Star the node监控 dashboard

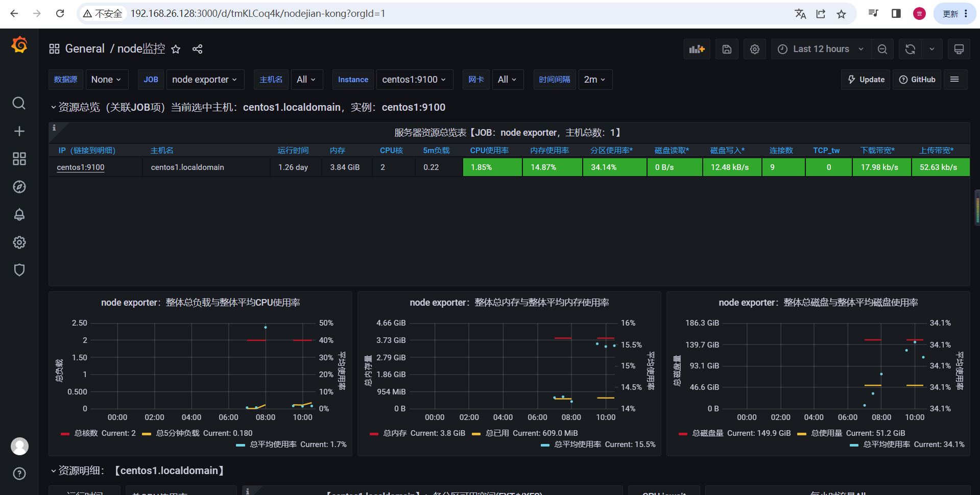coord(176,49)
